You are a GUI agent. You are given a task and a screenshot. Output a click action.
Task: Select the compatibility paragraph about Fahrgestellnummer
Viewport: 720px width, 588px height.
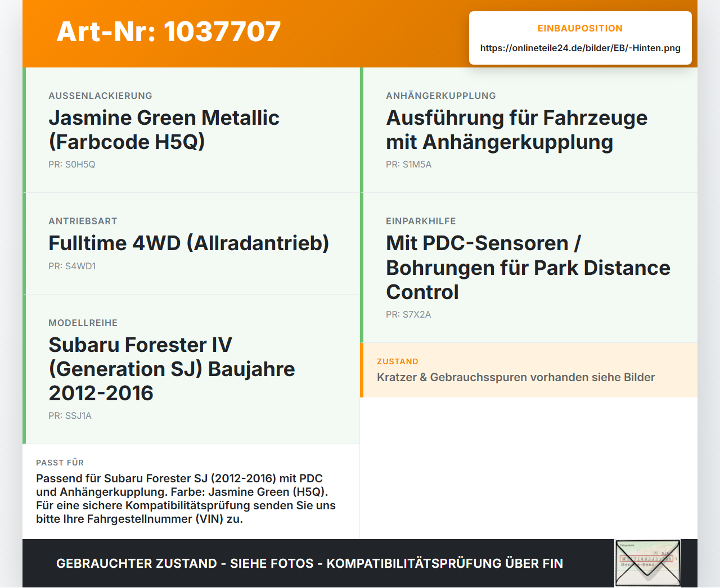pos(186,499)
